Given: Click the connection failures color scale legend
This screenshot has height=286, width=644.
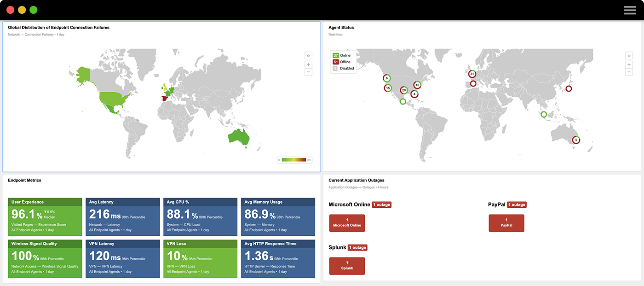Looking at the screenshot, I should pos(294,160).
